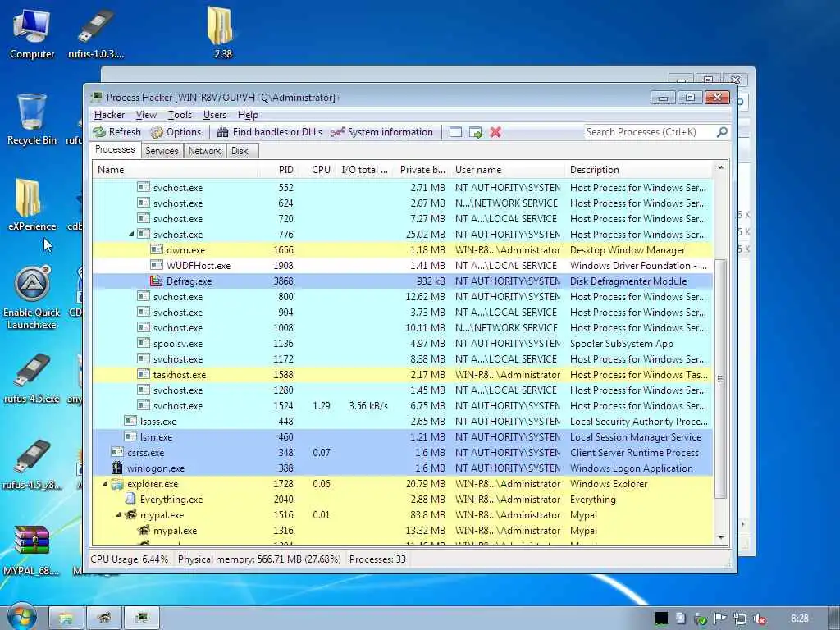
Task: Click the find window and thread icon
Action: click(475, 132)
